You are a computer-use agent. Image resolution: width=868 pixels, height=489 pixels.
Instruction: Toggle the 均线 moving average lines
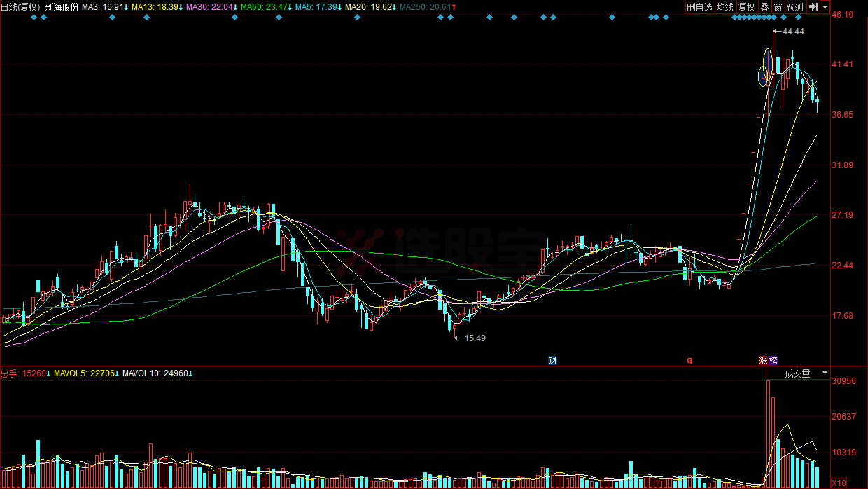coord(724,7)
